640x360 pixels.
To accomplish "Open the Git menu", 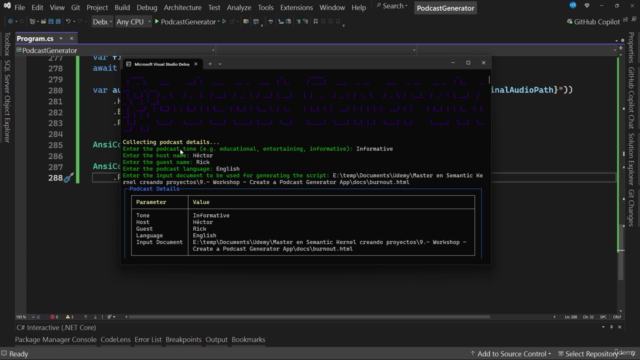I will pyautogui.click(x=75, y=7).
